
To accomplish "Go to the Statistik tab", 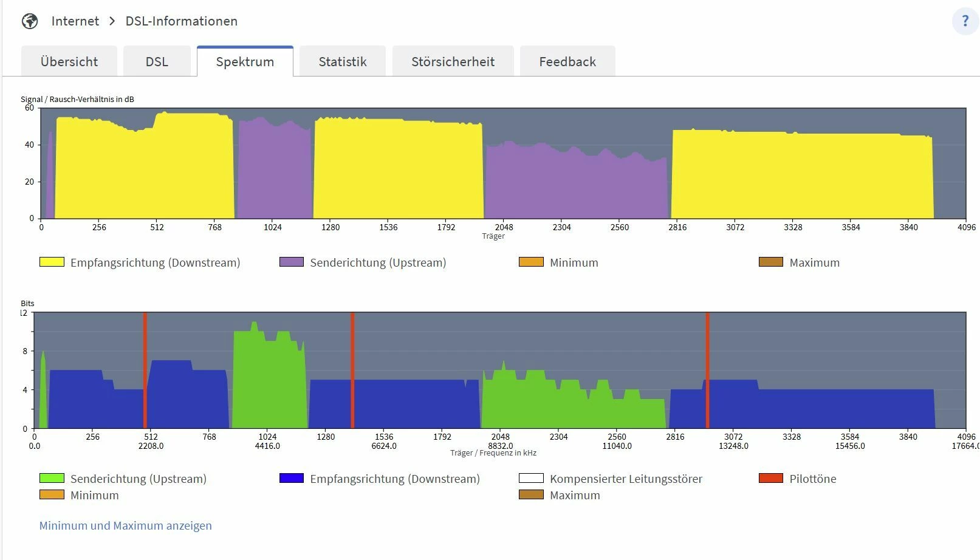I will tap(343, 61).
